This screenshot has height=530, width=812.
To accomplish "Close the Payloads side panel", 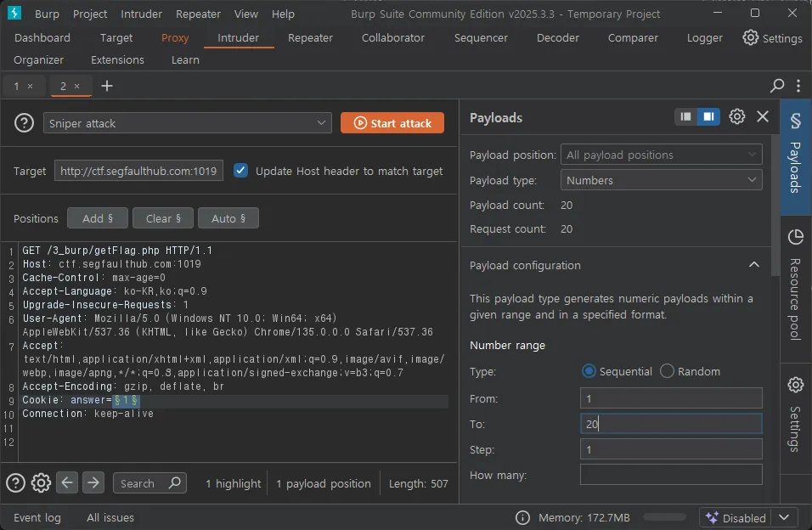I will [762, 116].
